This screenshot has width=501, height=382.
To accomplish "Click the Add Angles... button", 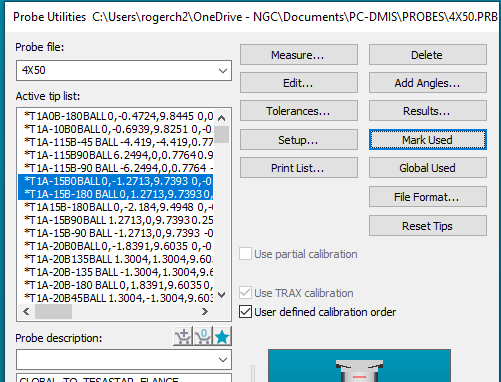I will point(428,83).
